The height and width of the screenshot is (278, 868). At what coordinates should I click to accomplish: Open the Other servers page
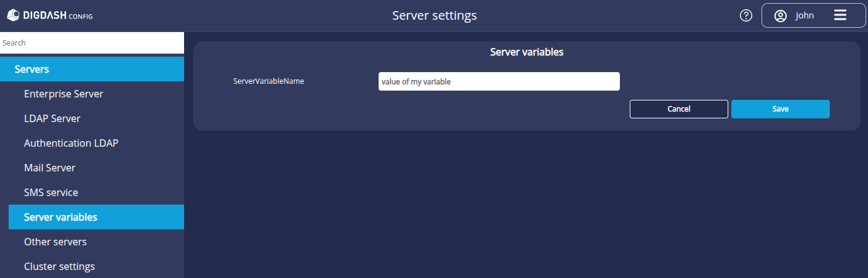(x=55, y=242)
